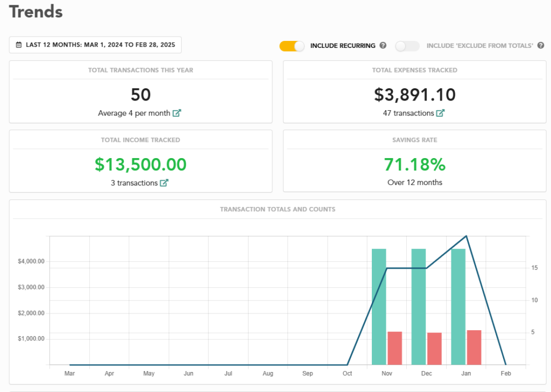Screen dimensions: 551x392
Task: Click November's red expense bar
Action: click(x=394, y=347)
